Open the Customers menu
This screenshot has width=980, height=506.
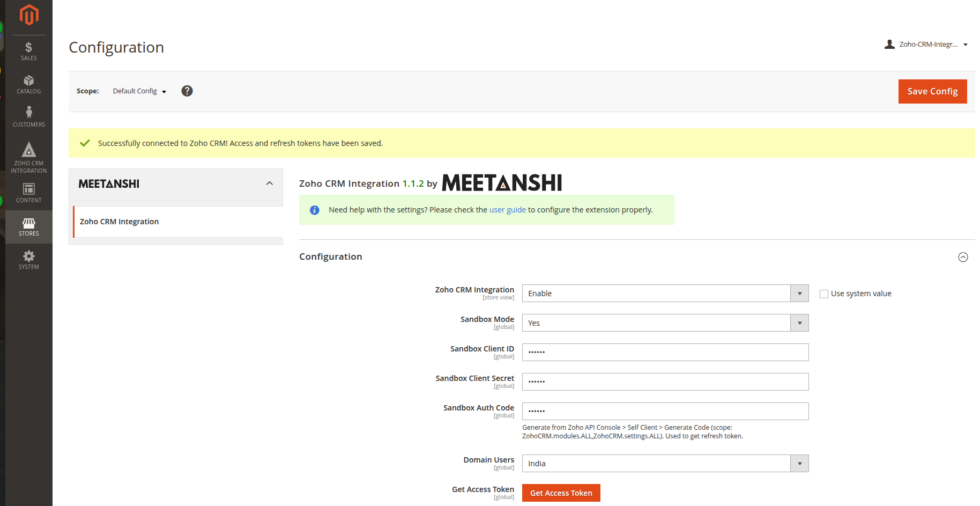click(29, 117)
